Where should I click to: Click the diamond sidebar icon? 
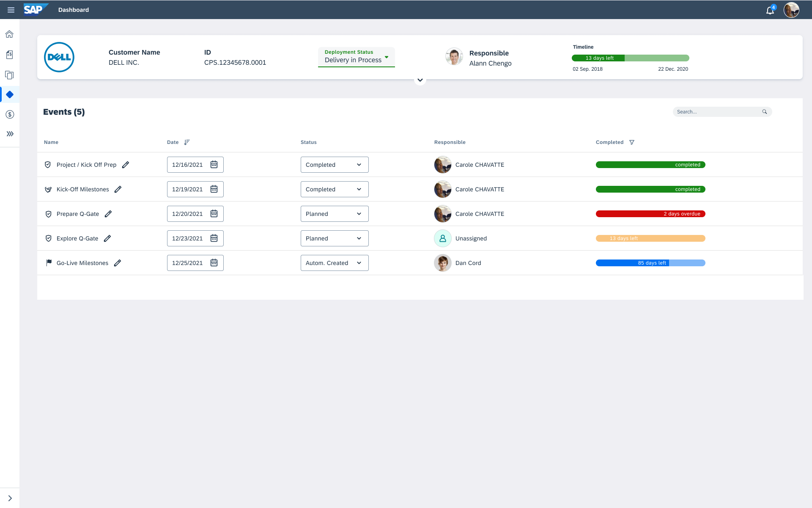(10, 94)
